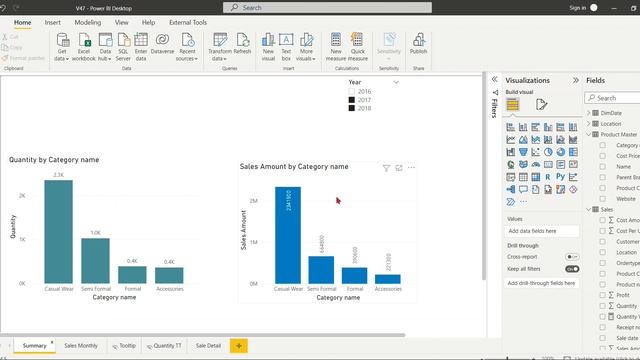Connect to SQL Server source
The width and height of the screenshot is (640, 360).
pyautogui.click(x=123, y=47)
